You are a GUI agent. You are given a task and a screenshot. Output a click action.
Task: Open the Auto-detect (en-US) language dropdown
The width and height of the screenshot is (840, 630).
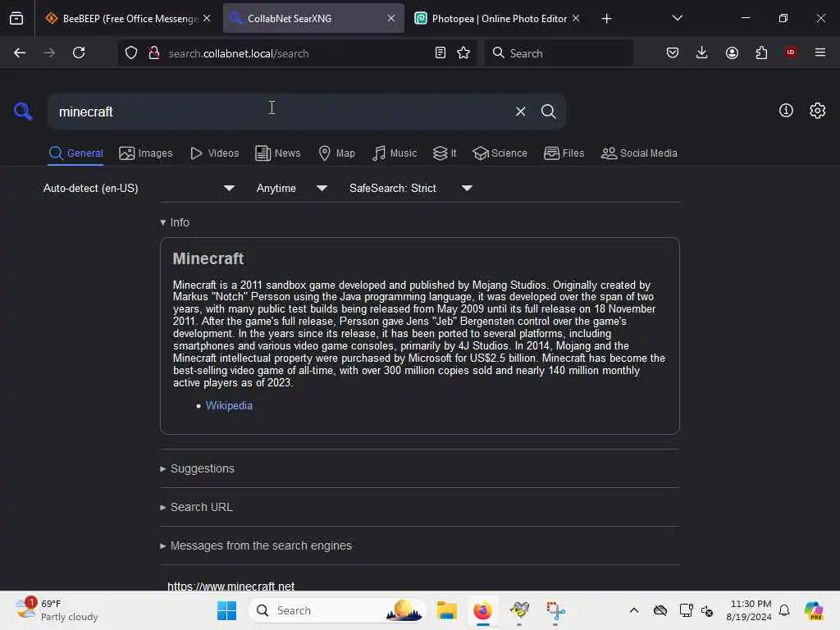(139, 188)
